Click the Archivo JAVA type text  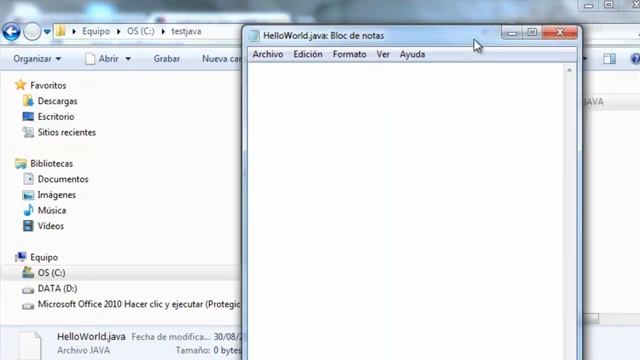point(84,350)
